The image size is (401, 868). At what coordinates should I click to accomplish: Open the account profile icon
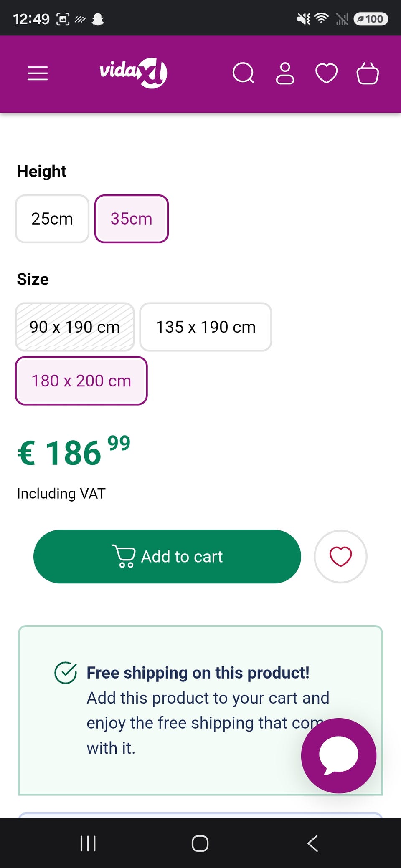[x=285, y=73]
